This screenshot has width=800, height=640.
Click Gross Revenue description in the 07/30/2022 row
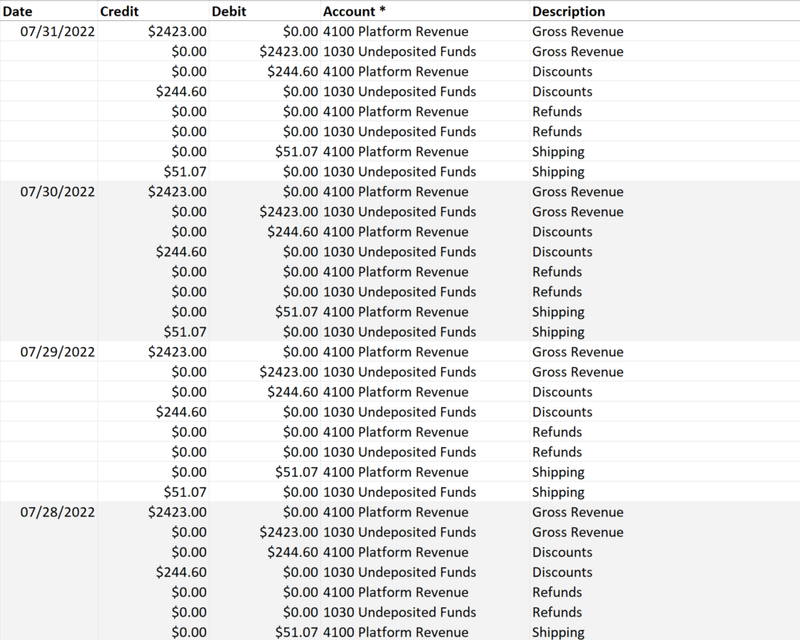(x=578, y=192)
